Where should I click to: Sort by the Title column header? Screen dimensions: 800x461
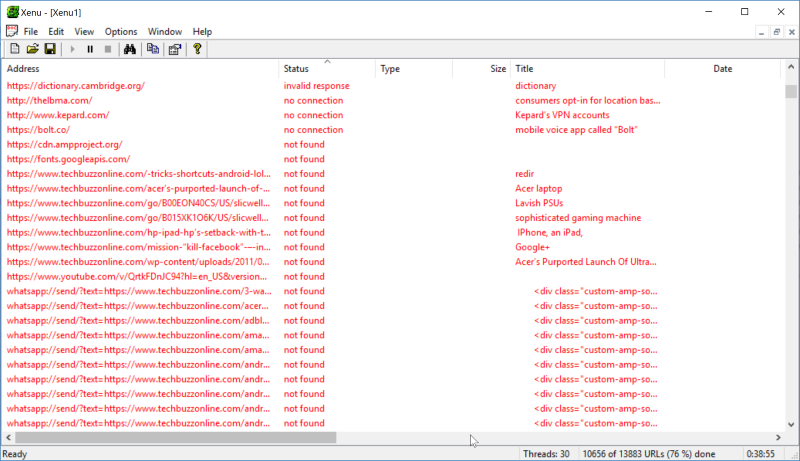pos(587,68)
